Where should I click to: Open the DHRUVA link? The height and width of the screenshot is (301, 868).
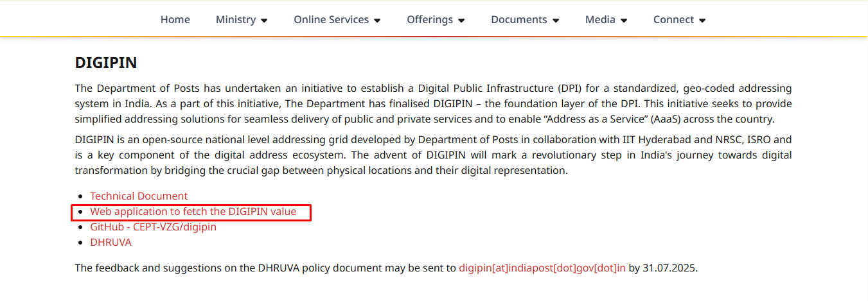(x=111, y=242)
